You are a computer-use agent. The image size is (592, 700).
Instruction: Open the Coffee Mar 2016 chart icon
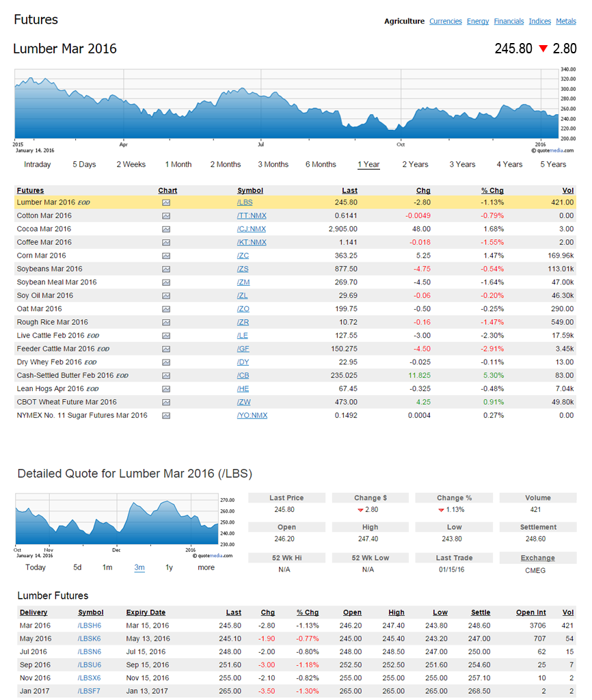[x=166, y=243]
